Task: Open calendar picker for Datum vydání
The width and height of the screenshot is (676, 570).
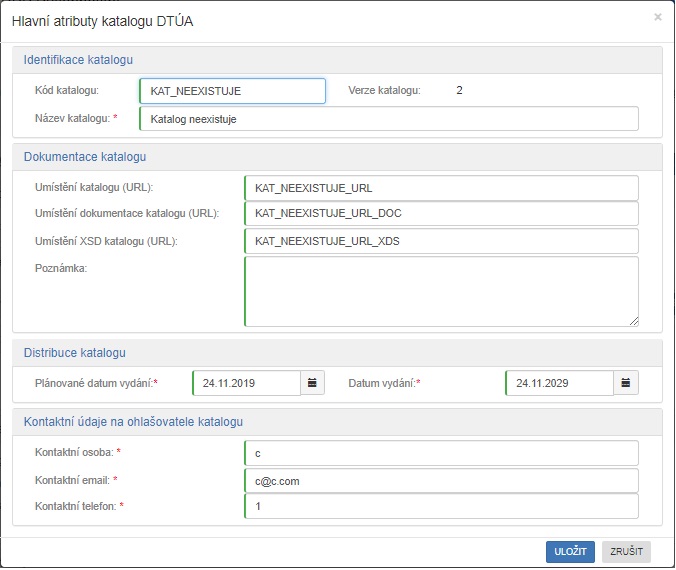Action: [x=626, y=383]
